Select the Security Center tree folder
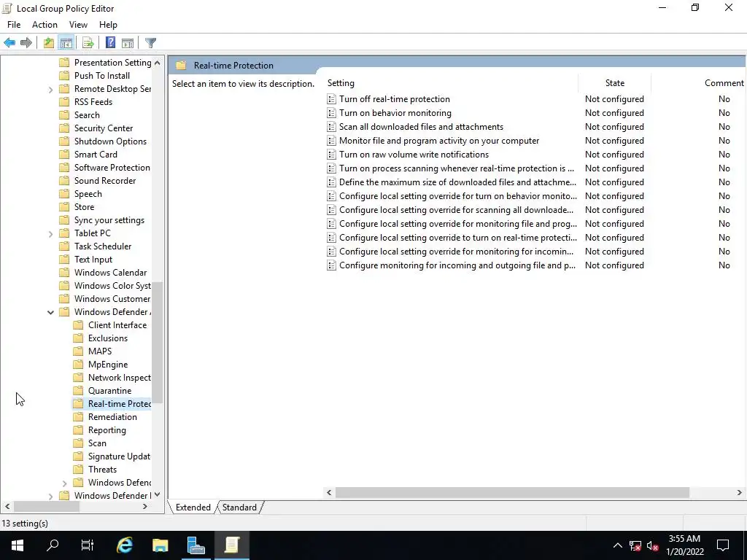The width and height of the screenshot is (747, 560). click(x=104, y=128)
